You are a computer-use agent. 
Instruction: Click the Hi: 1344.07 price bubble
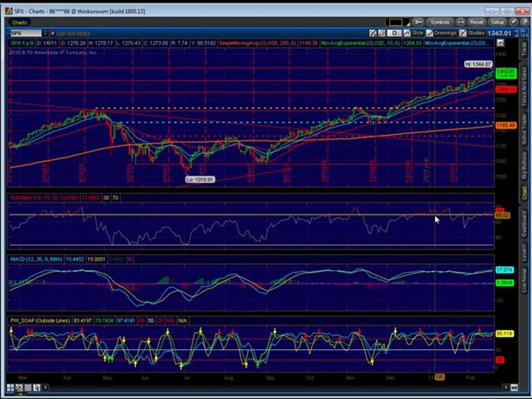[x=478, y=64]
